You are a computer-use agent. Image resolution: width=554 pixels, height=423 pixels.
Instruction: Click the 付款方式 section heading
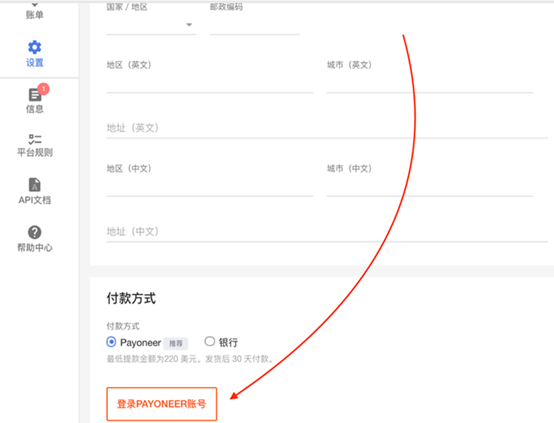[131, 298]
